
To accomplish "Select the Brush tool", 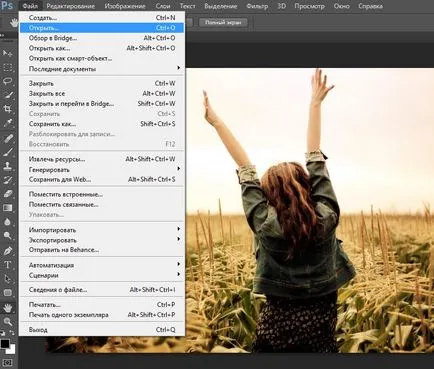I will 7,152.
